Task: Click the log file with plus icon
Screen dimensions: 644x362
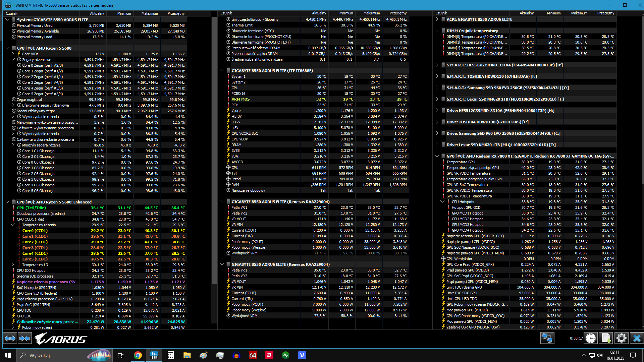Action: click(x=606, y=338)
